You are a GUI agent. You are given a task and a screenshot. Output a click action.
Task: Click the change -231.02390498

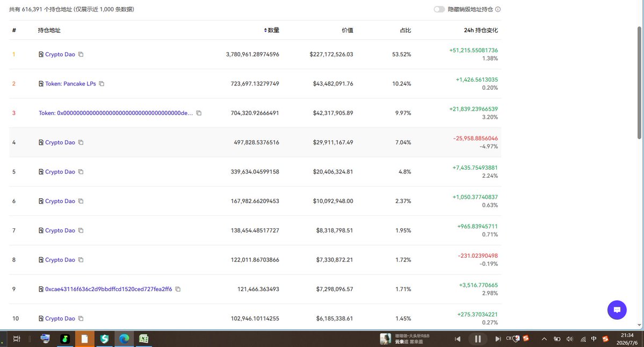[478, 256]
